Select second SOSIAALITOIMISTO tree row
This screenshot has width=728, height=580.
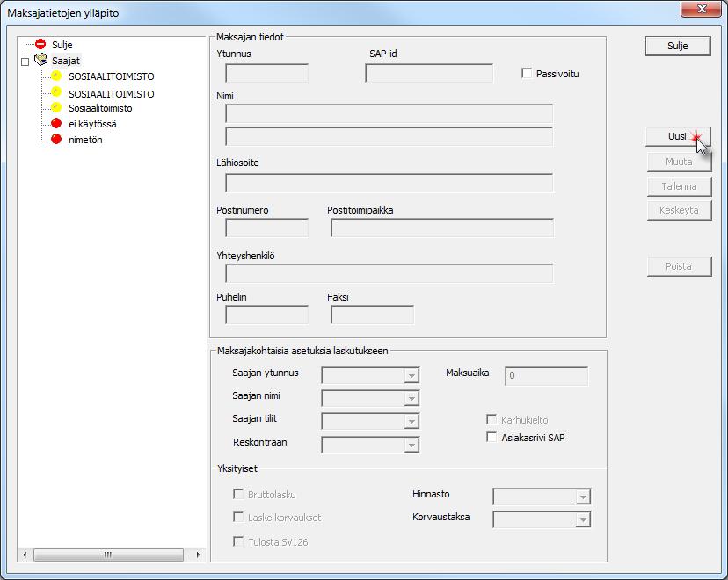tap(112, 94)
